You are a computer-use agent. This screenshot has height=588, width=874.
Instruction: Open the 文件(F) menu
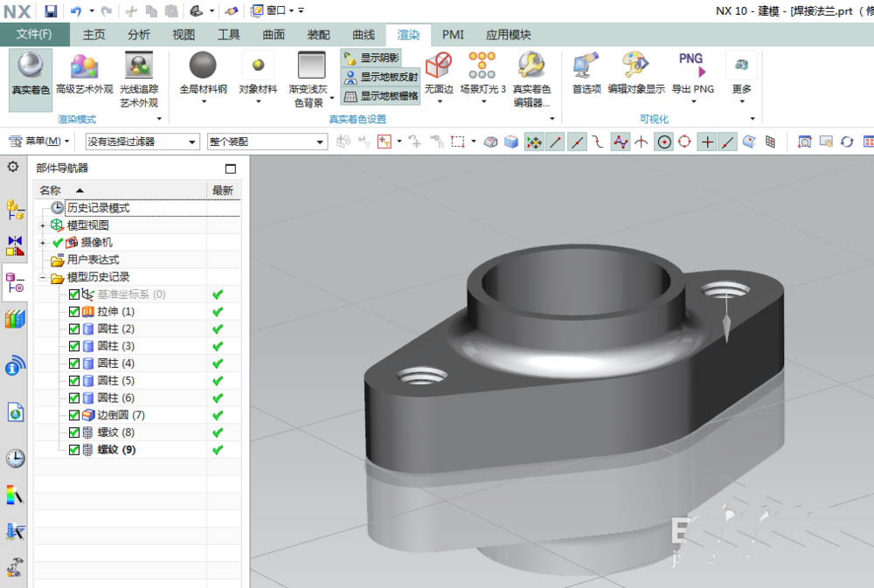[x=34, y=35]
